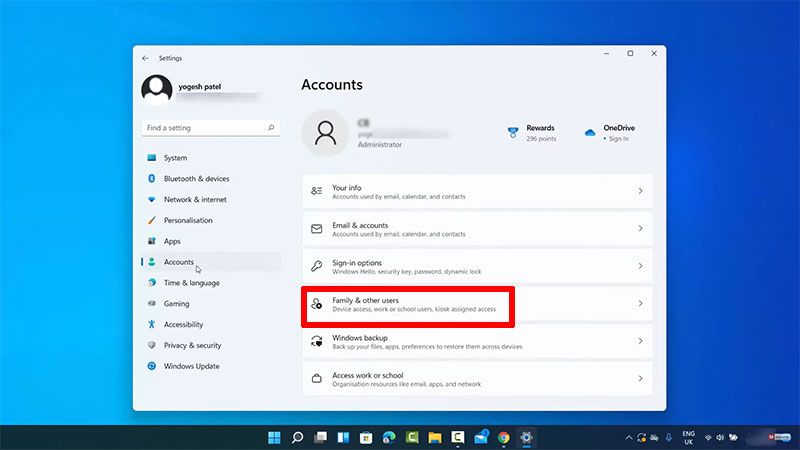Open the Windows Start menu
The width and height of the screenshot is (800, 450).
[274, 437]
